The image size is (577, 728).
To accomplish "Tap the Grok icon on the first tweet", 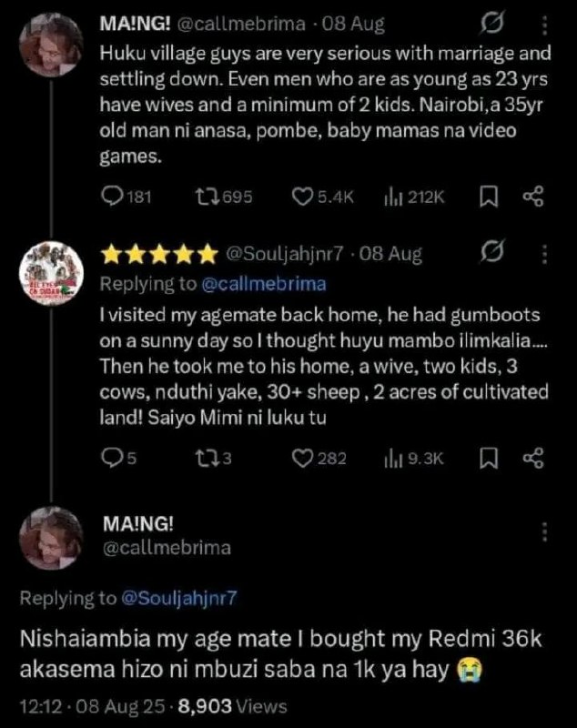I will click(x=491, y=24).
